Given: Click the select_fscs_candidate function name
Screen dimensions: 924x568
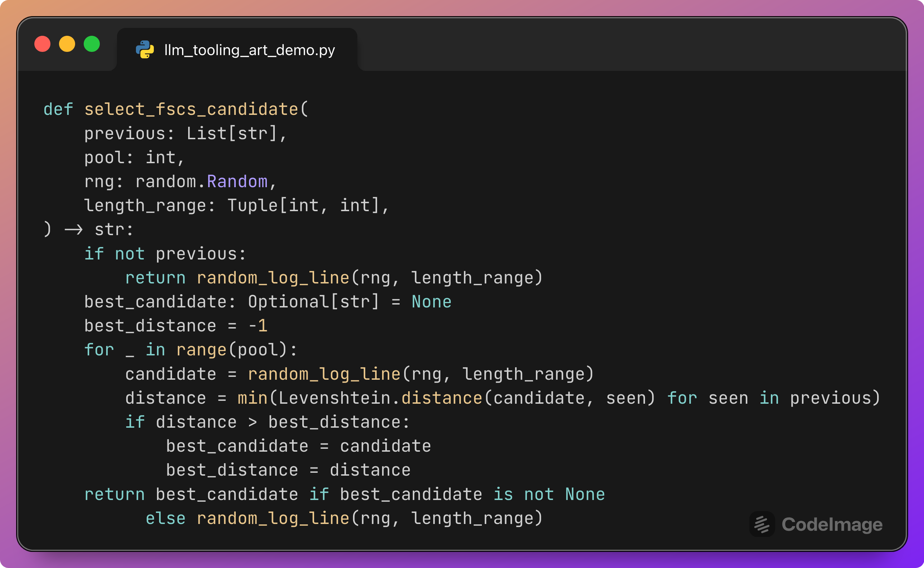Looking at the screenshot, I should 191,109.
